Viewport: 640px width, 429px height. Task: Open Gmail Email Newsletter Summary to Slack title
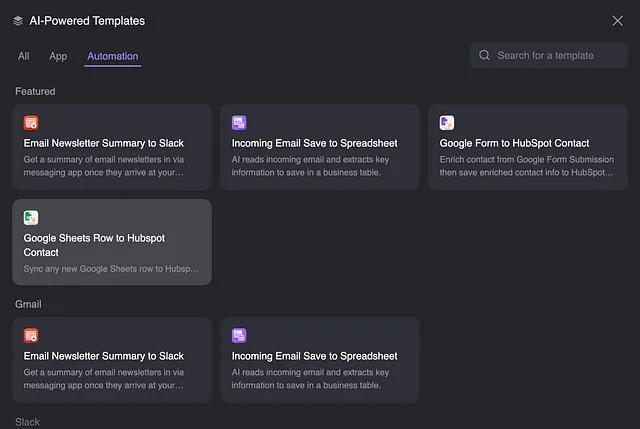pos(104,356)
